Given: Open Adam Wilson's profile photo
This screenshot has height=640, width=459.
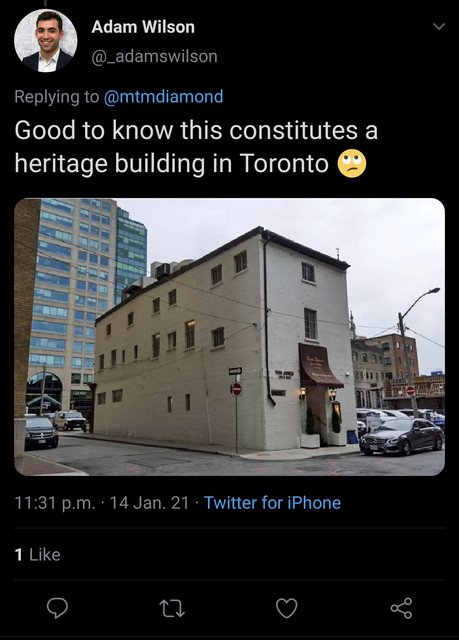Looking at the screenshot, I should point(46,41).
